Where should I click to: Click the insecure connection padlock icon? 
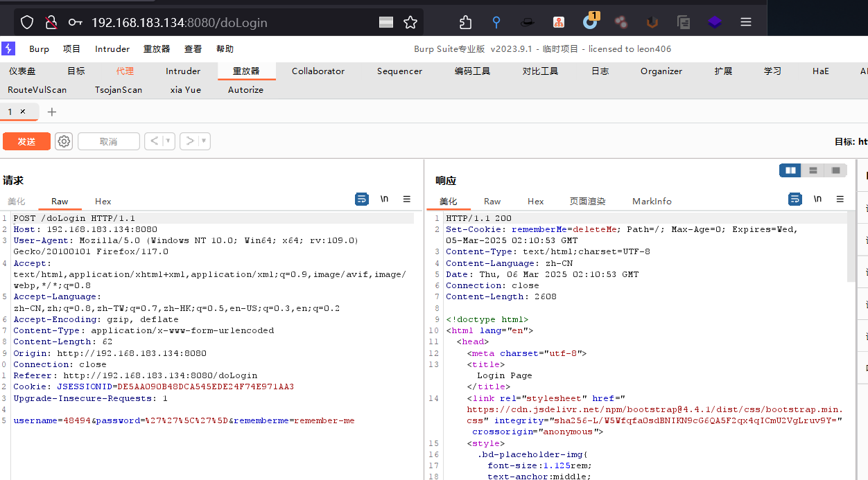pyautogui.click(x=51, y=22)
